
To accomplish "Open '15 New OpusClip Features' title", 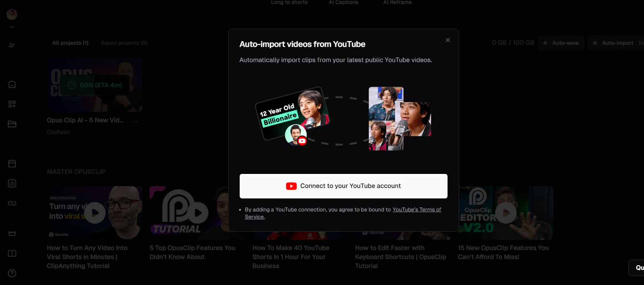I will pyautogui.click(x=503, y=252).
